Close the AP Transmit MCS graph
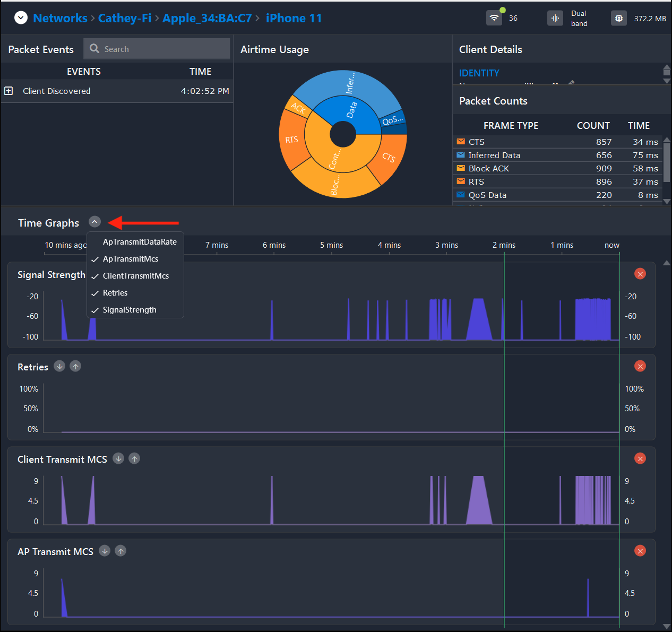 pyautogui.click(x=640, y=551)
